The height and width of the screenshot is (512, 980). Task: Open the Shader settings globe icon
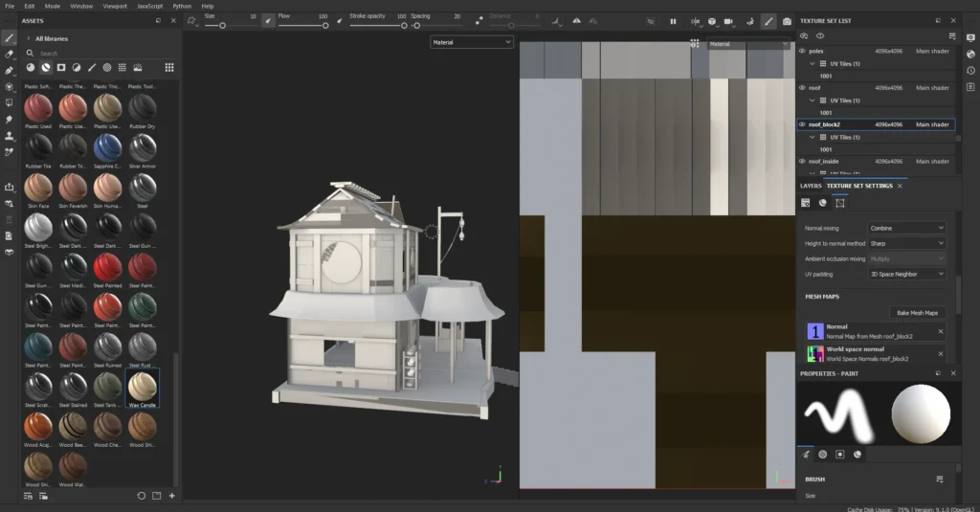click(x=970, y=55)
